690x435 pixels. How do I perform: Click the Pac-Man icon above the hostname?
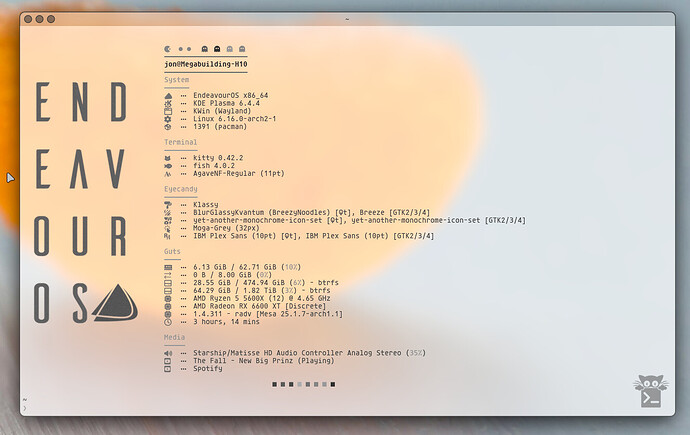pyautogui.click(x=167, y=49)
